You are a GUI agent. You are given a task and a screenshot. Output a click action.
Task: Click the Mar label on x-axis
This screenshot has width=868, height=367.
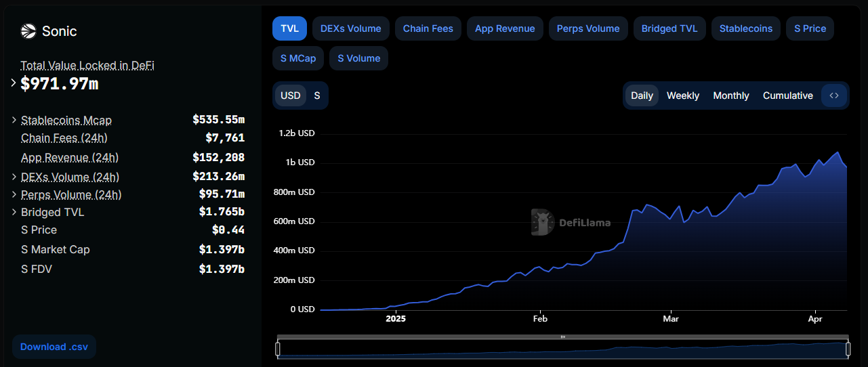pos(671,318)
